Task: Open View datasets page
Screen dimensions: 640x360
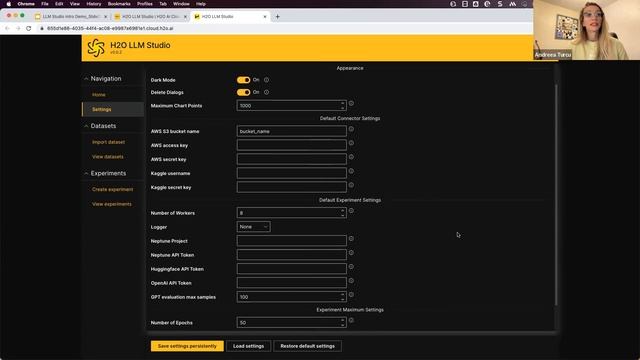Action: (x=108, y=157)
